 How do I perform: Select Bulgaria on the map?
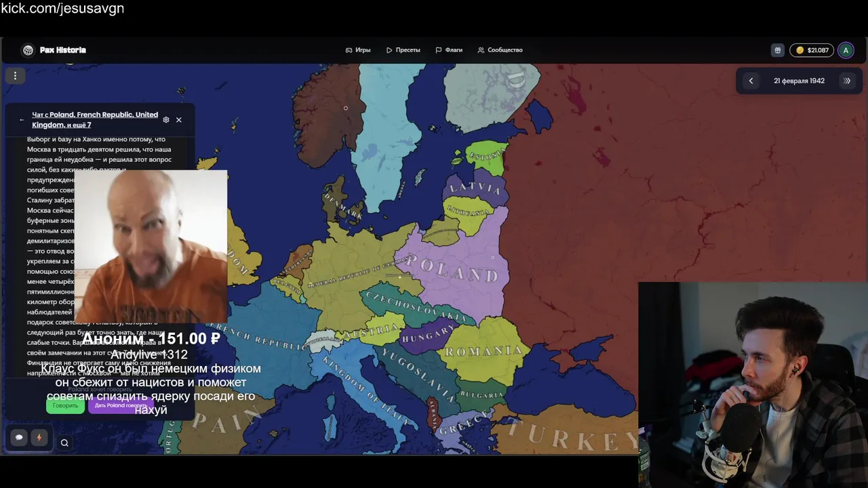(481, 394)
